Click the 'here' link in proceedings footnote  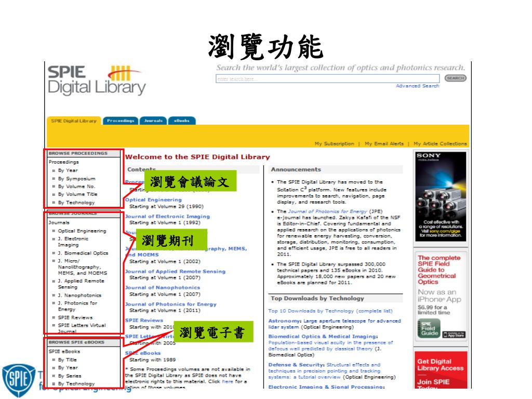tap(228, 381)
